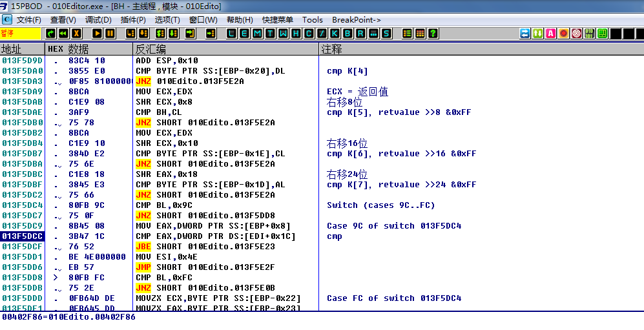Click the comment 'cmp K[4]'
Image resolution: width=644 pixels, height=330 pixels.
(347, 71)
